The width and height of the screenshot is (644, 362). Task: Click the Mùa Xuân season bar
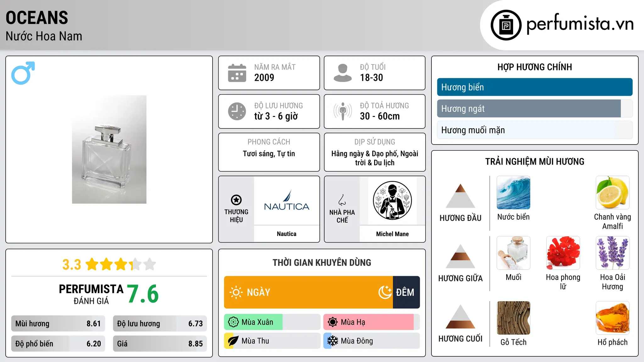point(272,322)
